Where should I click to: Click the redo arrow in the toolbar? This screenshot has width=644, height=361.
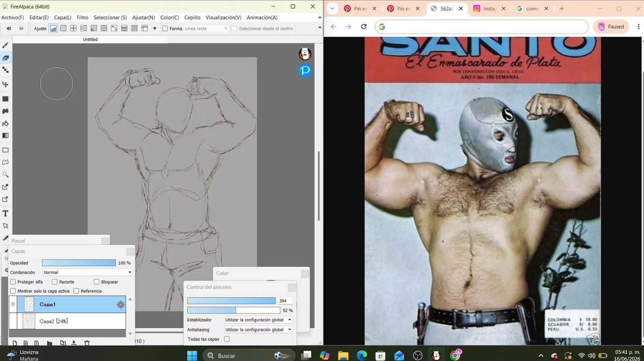tap(20, 28)
